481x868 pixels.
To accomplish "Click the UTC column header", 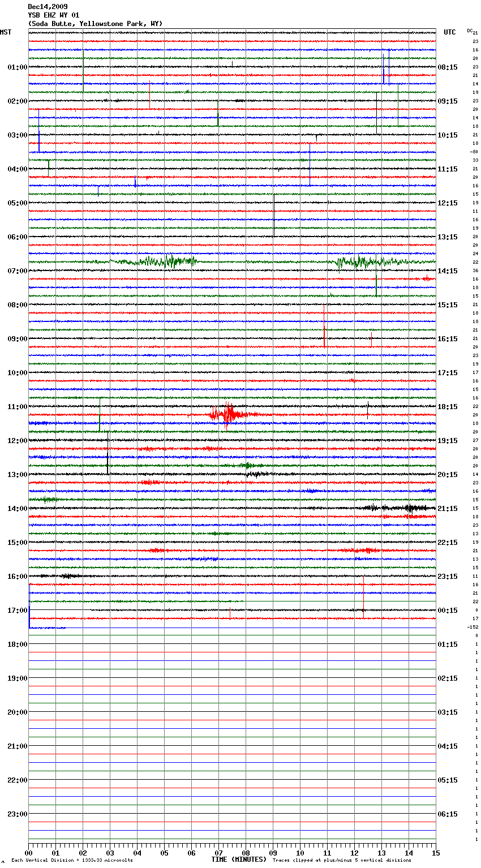I will coord(450,32).
